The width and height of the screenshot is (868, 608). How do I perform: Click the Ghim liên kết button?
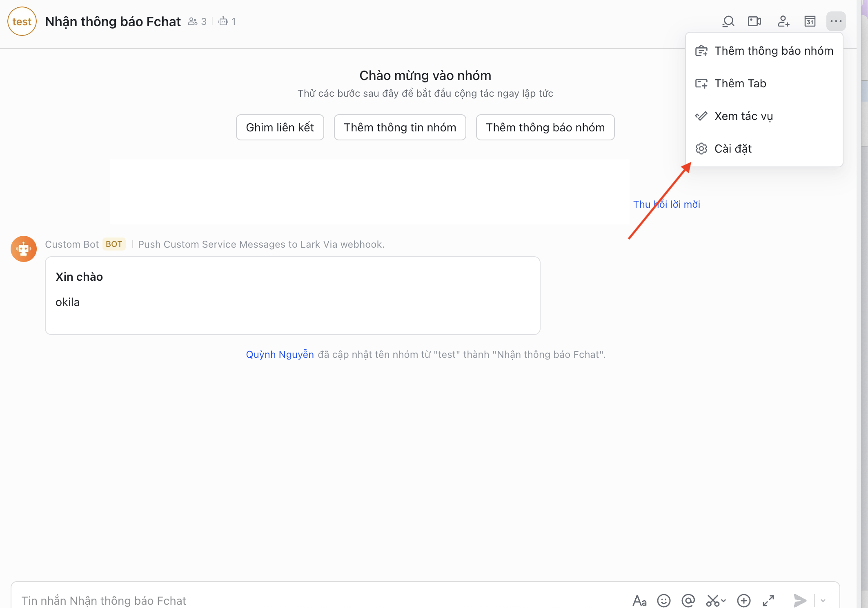tap(280, 127)
